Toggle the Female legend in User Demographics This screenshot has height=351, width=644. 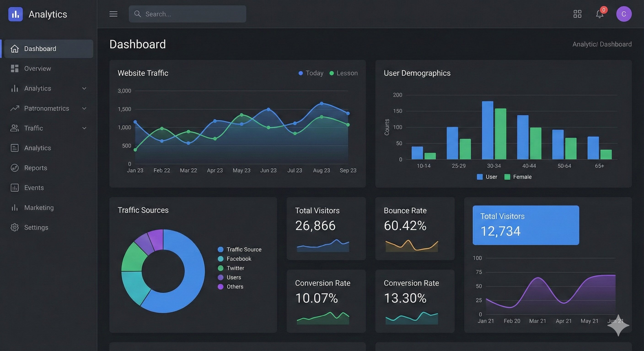518,177
